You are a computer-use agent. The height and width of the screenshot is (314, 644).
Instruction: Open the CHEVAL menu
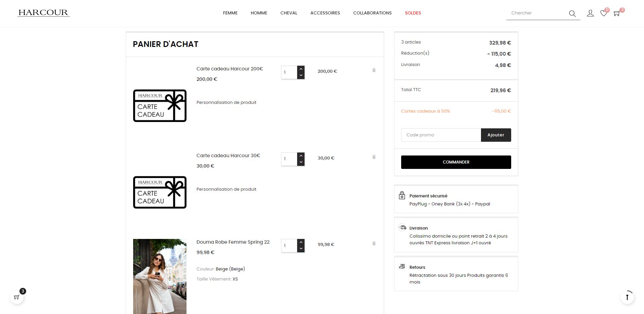(x=289, y=13)
